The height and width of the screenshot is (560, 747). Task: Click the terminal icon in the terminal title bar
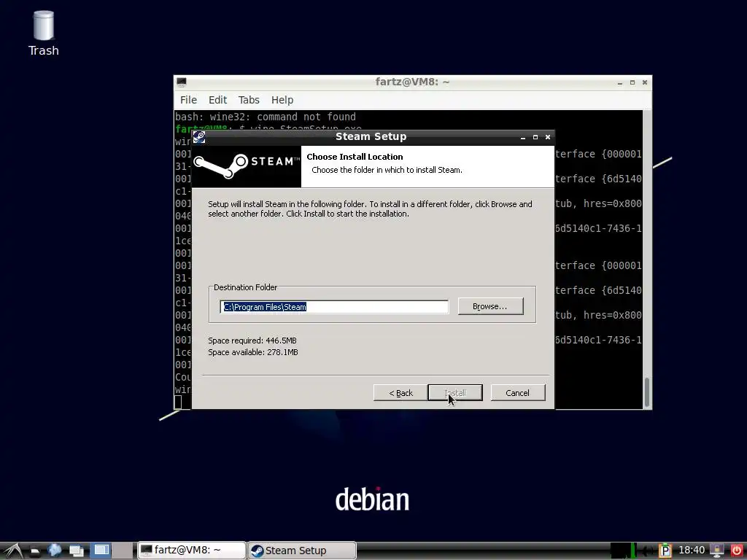coord(182,82)
